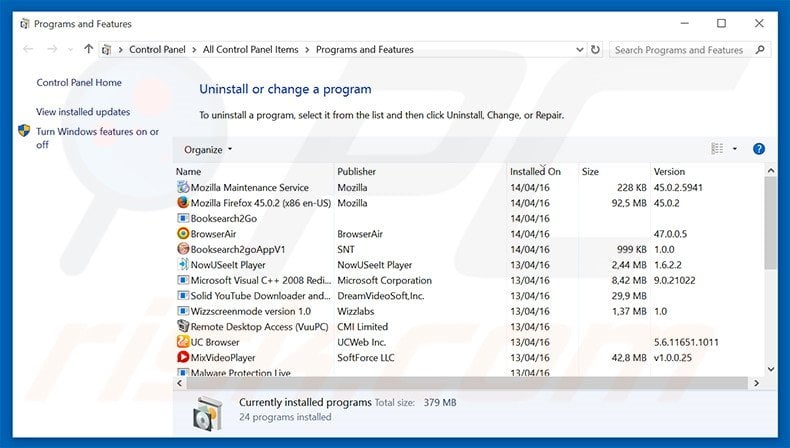The width and height of the screenshot is (790, 448).
Task: Click the Microsoft Visual C++ 2008 icon
Action: click(183, 280)
